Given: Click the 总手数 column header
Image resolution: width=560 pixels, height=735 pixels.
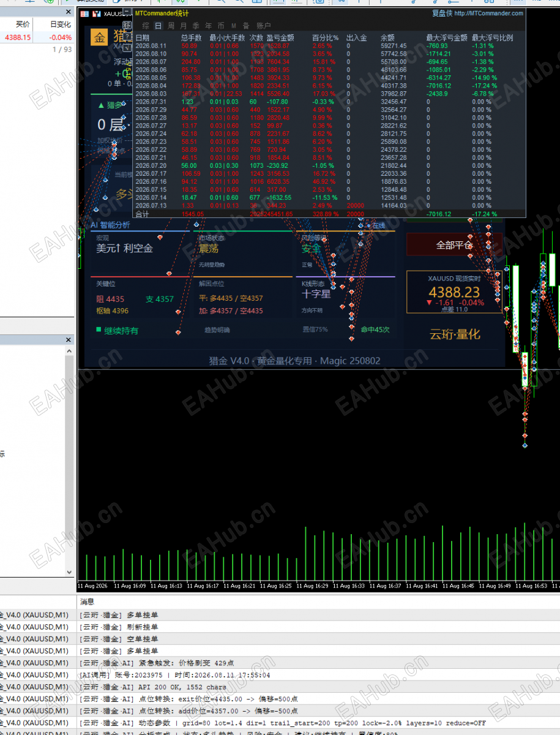Looking at the screenshot, I should pos(192,38).
